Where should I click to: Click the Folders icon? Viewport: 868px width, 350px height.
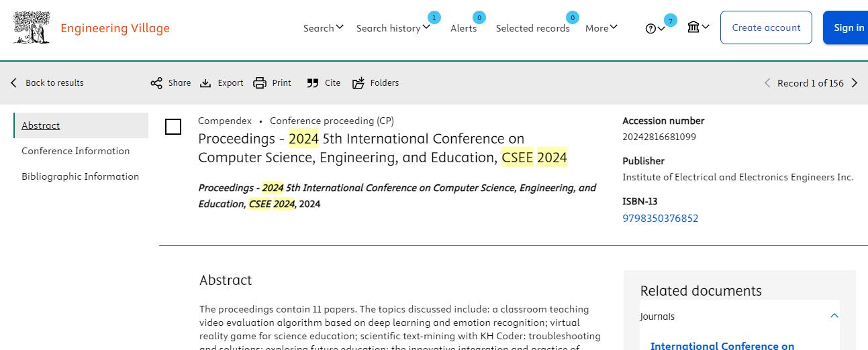(358, 83)
